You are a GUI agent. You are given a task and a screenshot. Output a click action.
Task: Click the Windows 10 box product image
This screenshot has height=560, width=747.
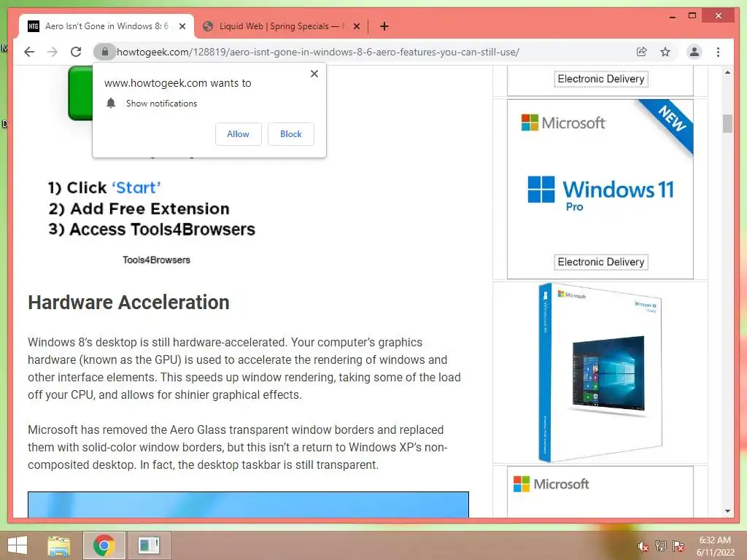(600, 373)
